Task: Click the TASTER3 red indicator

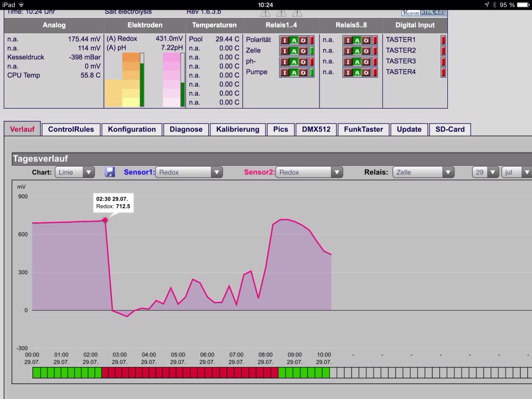Action: coord(443,61)
